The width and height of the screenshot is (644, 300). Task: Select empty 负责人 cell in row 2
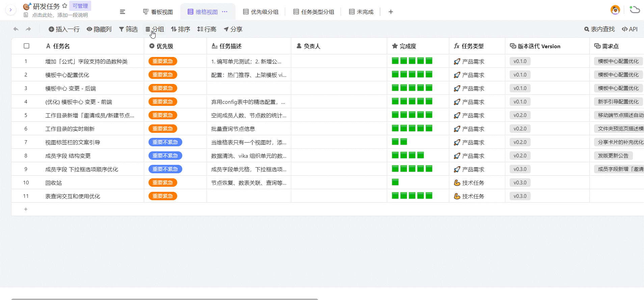[x=339, y=74]
